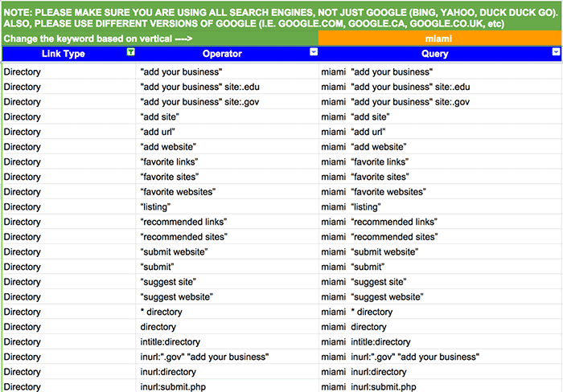Select operator cell "listing"

(228, 207)
